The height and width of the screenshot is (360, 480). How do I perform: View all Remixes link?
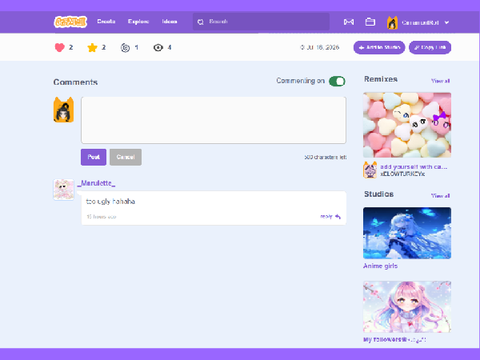[x=440, y=81]
